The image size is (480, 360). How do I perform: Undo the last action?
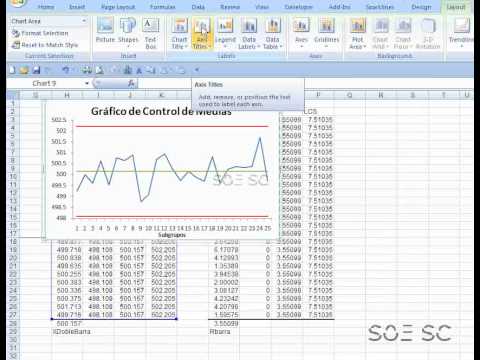click(x=66, y=70)
